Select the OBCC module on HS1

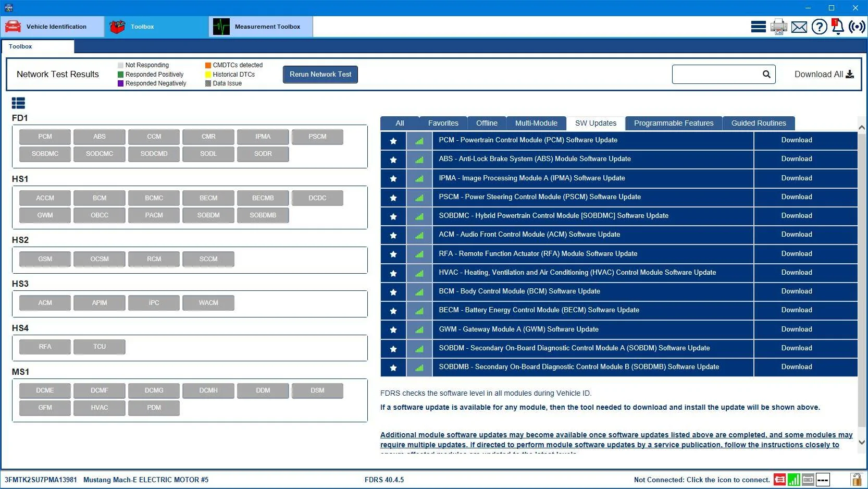click(x=100, y=215)
